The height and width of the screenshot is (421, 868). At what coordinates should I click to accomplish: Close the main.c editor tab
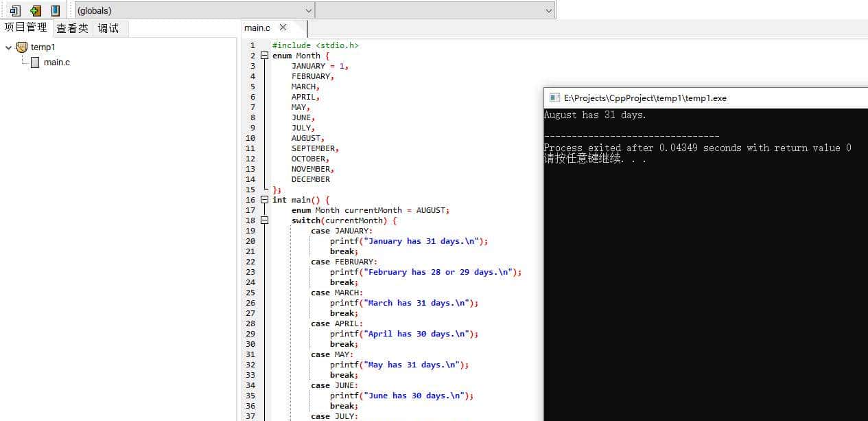pyautogui.click(x=283, y=28)
